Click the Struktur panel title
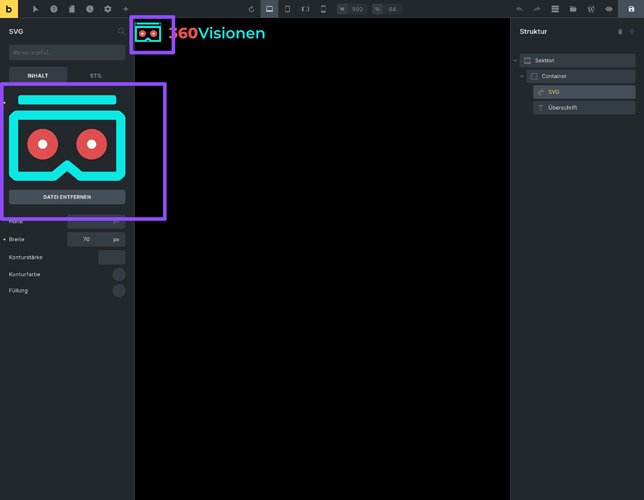 pyautogui.click(x=533, y=32)
